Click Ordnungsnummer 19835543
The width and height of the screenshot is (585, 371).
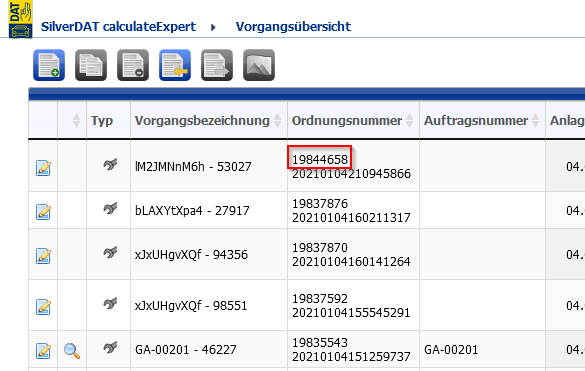tap(320, 343)
